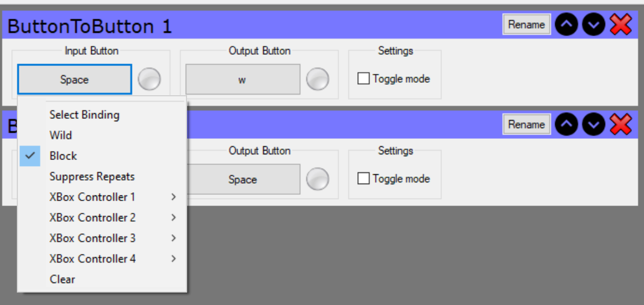Image resolution: width=644 pixels, height=305 pixels.
Task: Click move-up arrow on second mapping row
Action: tap(567, 124)
